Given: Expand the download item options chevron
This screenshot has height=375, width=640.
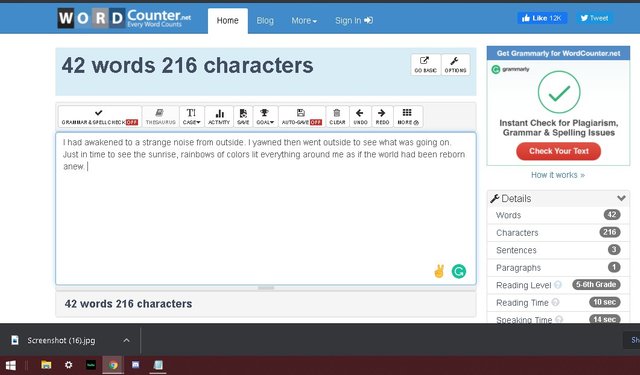Looking at the screenshot, I should coord(127,340).
